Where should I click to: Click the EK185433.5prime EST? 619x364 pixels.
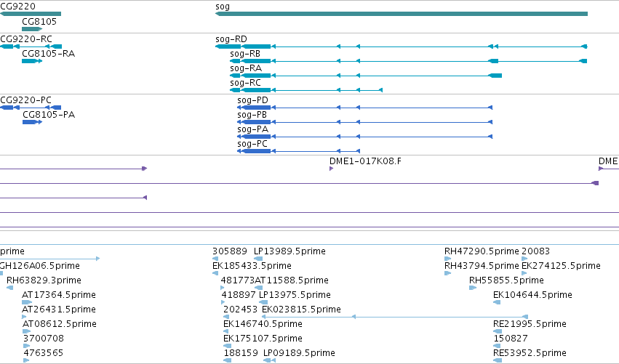(252, 266)
